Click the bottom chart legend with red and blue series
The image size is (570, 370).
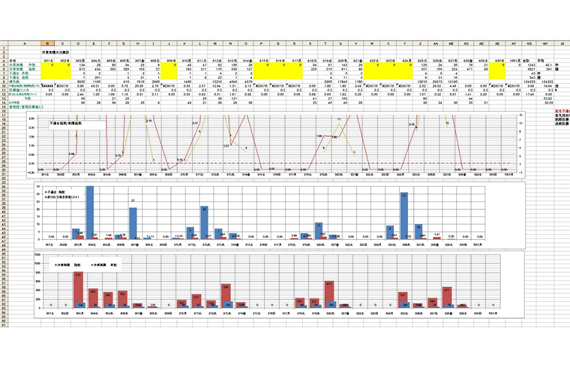tap(85, 265)
